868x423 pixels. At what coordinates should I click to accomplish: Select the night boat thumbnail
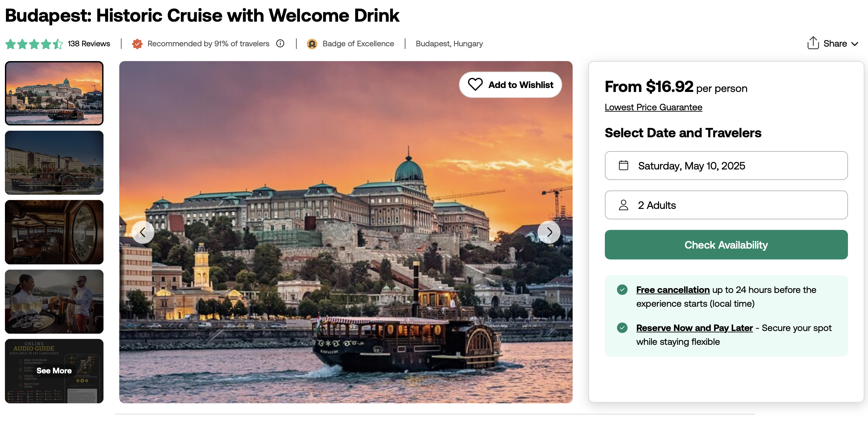coord(54,163)
